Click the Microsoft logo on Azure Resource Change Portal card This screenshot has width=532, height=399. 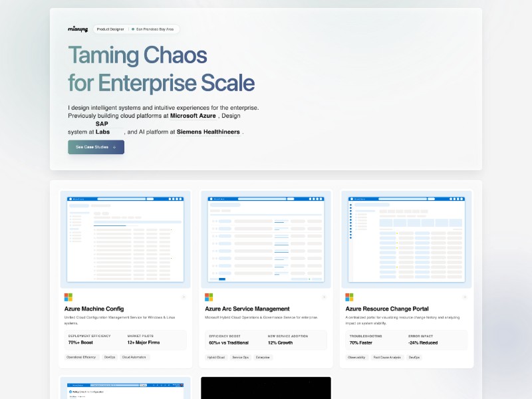349,297
